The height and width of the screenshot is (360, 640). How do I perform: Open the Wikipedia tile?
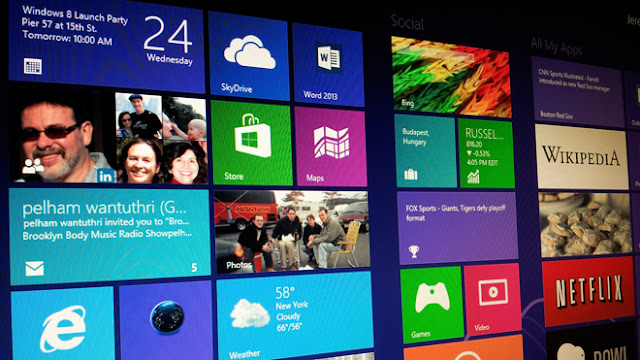click(582, 157)
